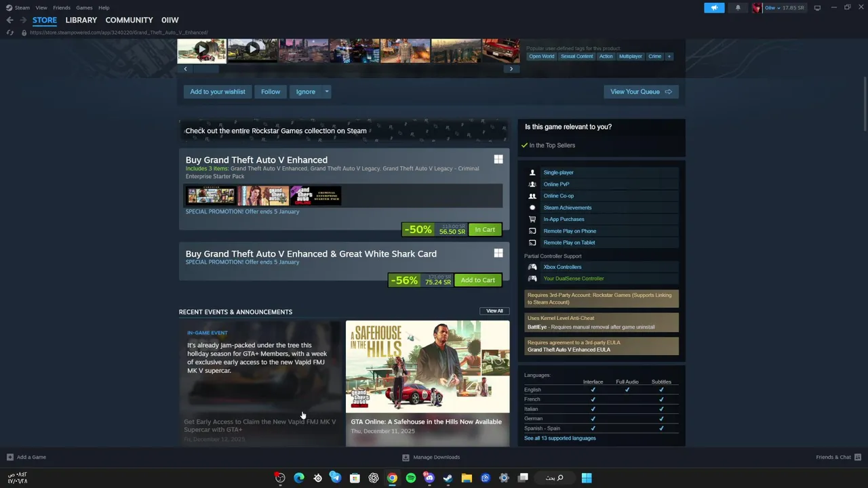This screenshot has width=868, height=488.
Task: Switch to the LIBRARY tab
Action: coord(81,20)
